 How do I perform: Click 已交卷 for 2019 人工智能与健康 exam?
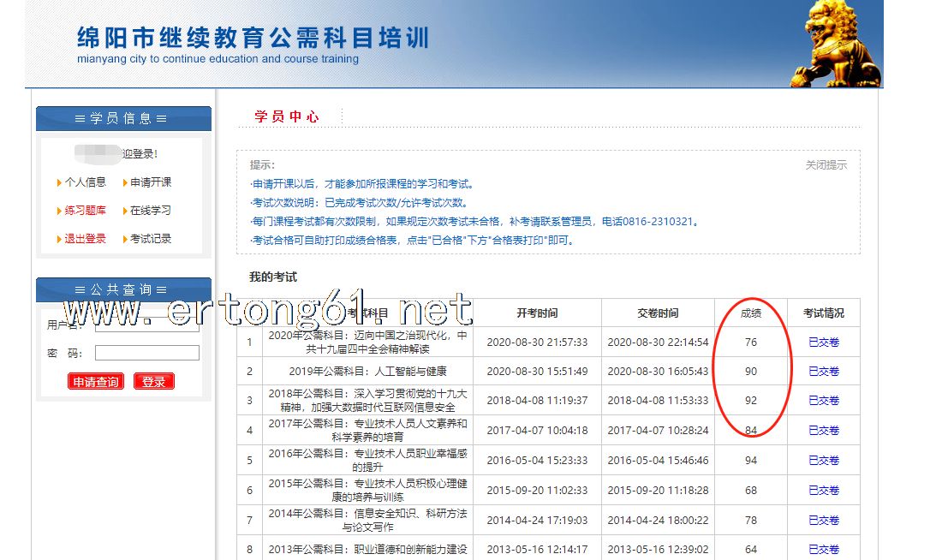(824, 372)
